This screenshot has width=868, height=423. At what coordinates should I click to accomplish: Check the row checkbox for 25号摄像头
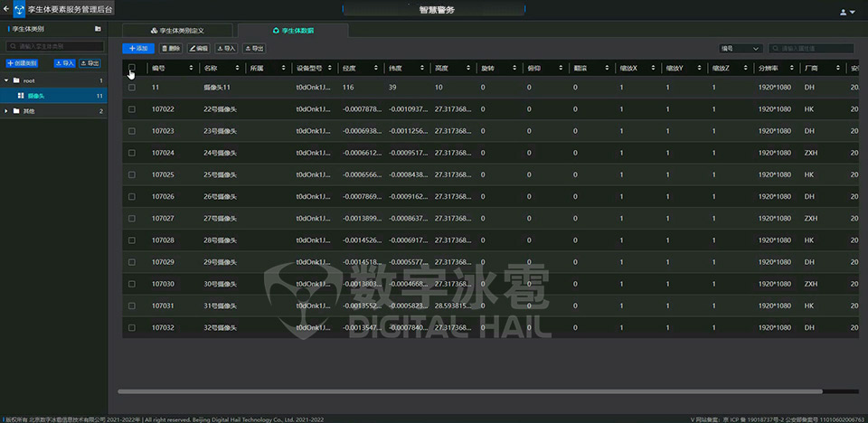(132, 174)
